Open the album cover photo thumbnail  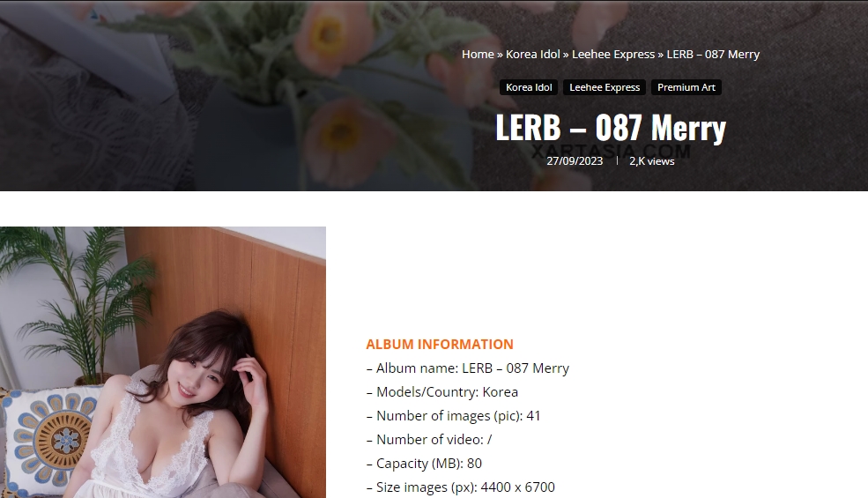coord(163,362)
